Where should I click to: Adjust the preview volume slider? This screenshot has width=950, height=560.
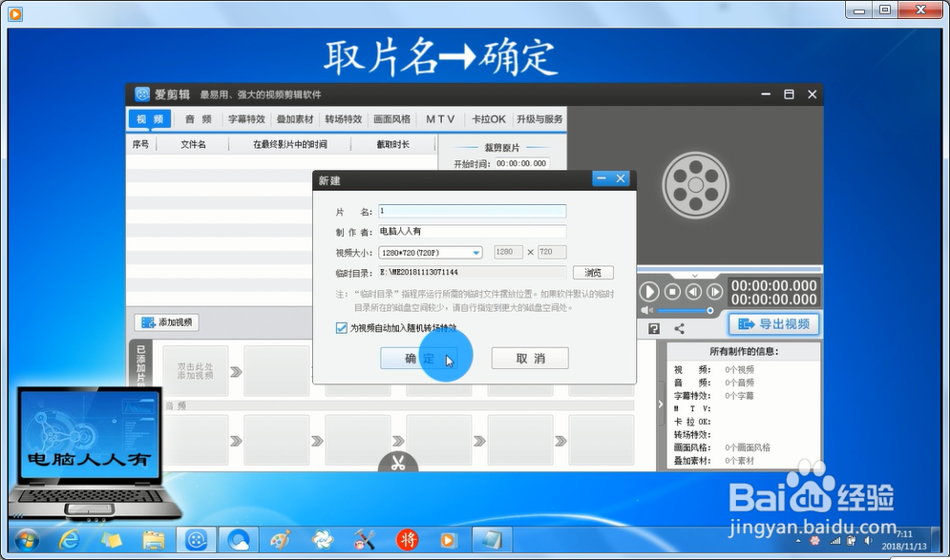685,311
